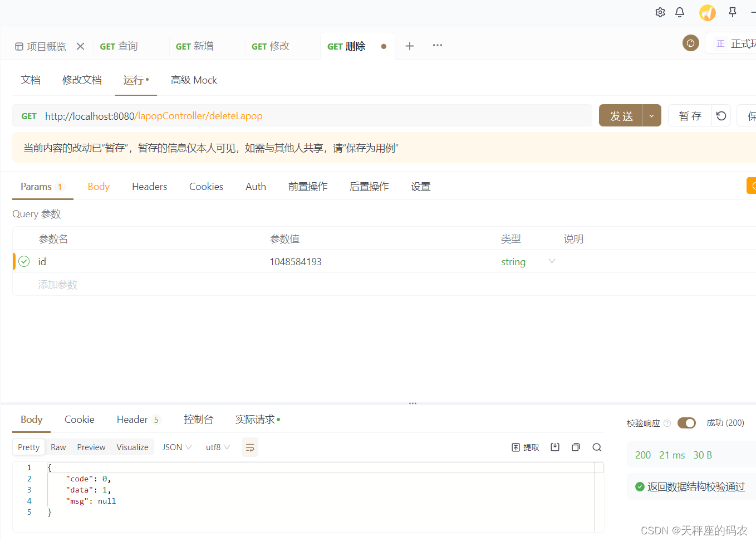The height and width of the screenshot is (541, 756).
Task: Open the utf8 encoding dropdown
Action: 218,447
